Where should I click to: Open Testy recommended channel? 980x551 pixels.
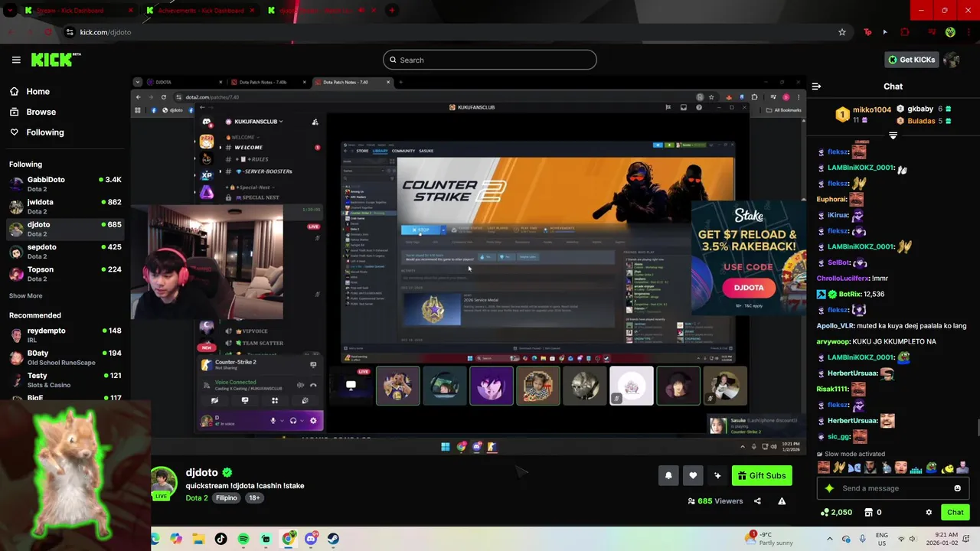click(65, 380)
